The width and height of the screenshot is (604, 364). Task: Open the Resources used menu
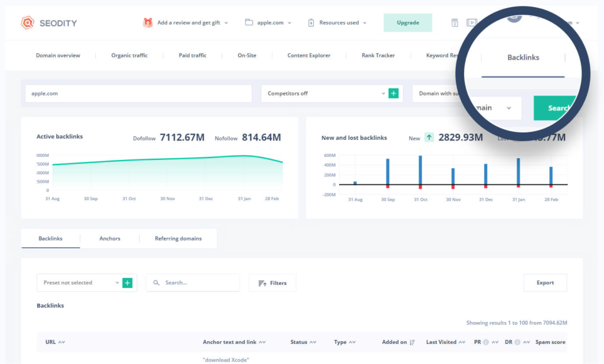(x=339, y=23)
